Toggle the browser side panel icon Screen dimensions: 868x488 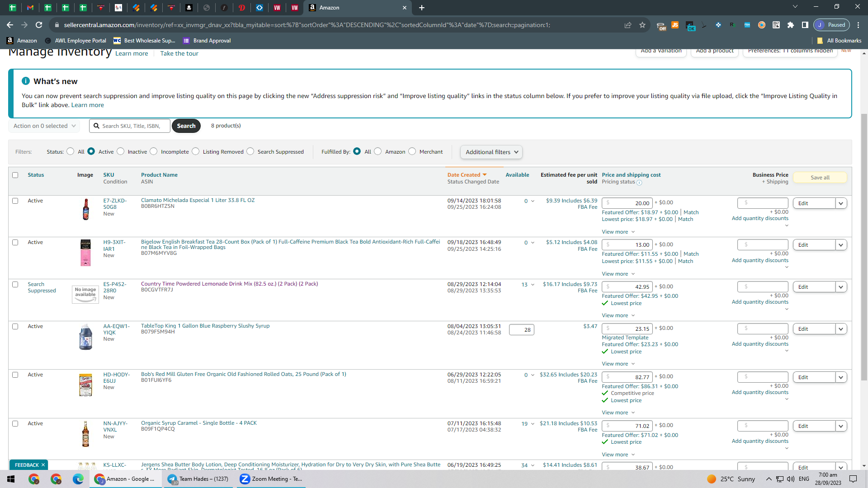pos(805,25)
